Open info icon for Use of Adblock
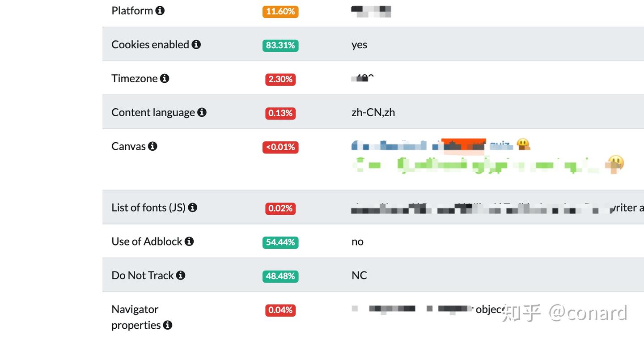This screenshot has height=339, width=644. (x=189, y=242)
